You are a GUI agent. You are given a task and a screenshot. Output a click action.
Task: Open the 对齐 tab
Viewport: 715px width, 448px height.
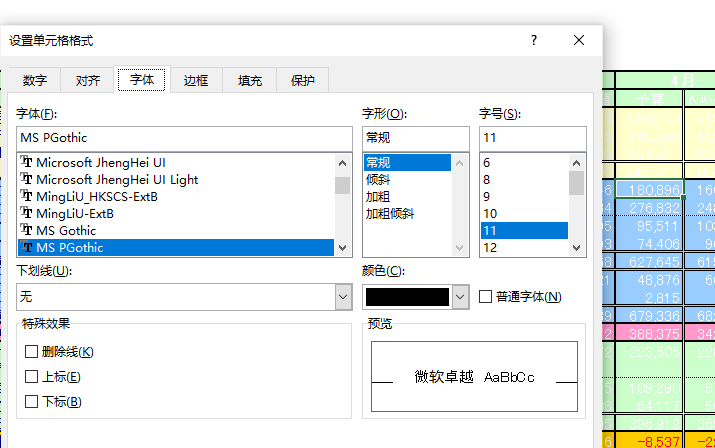pyautogui.click(x=88, y=81)
